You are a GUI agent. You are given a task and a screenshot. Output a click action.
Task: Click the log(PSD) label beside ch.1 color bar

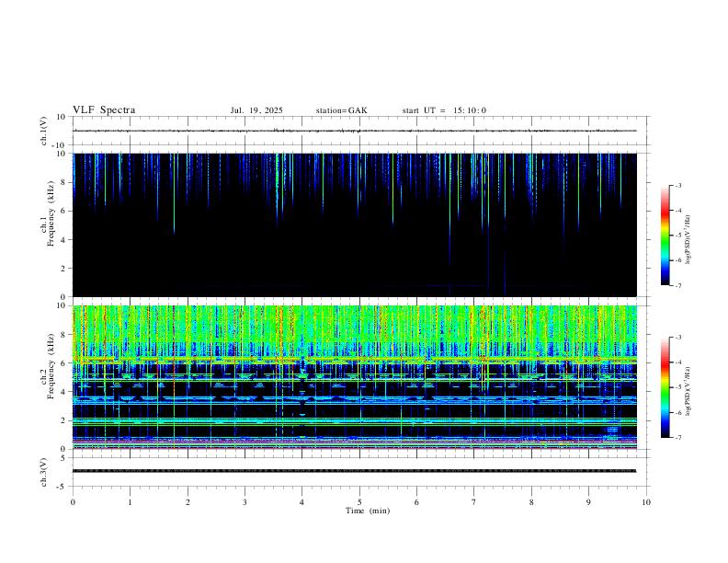[x=688, y=239]
